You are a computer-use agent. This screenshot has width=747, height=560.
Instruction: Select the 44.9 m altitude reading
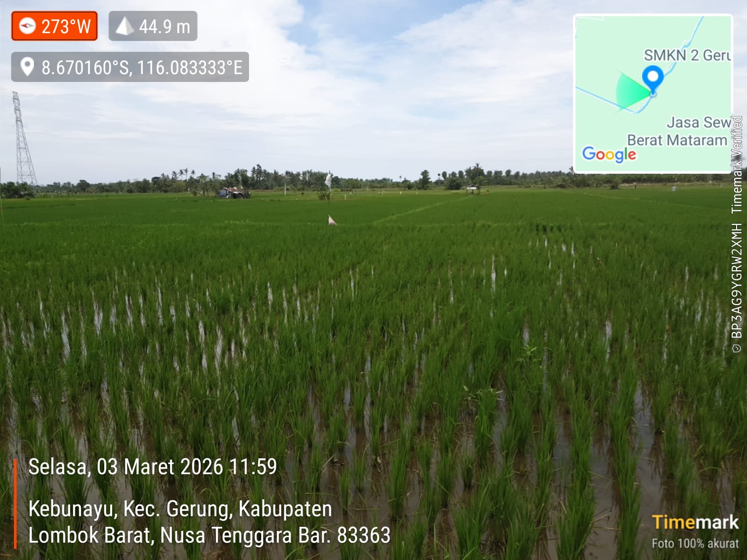click(164, 26)
